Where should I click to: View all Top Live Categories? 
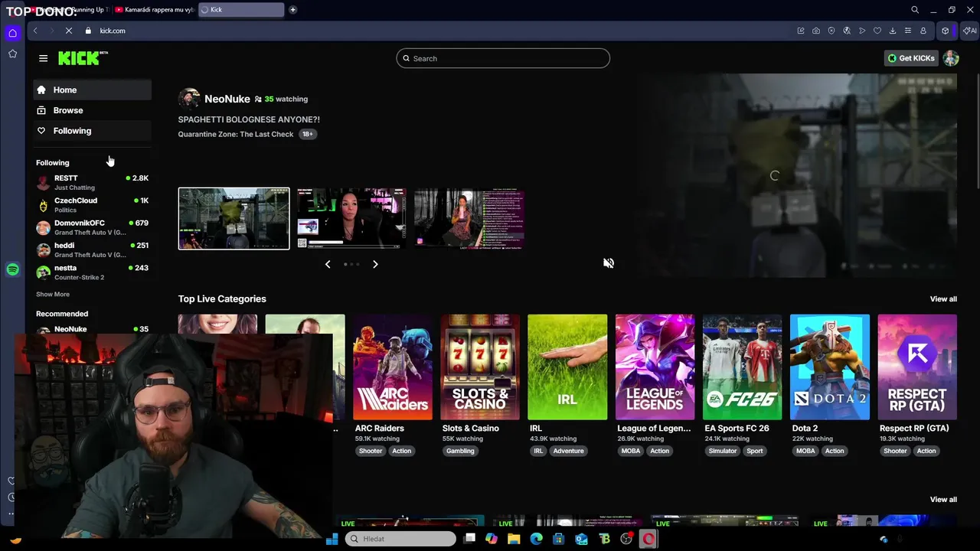pos(943,299)
